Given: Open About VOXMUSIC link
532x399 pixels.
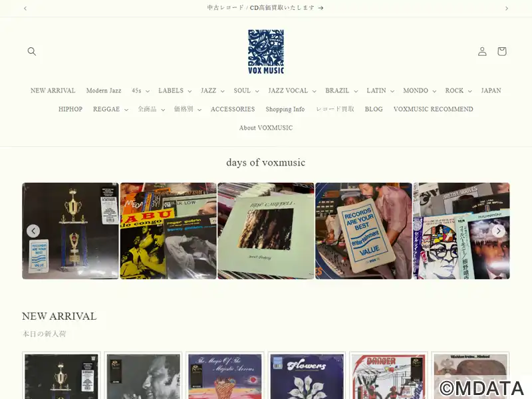Looking at the screenshot, I should click(265, 128).
